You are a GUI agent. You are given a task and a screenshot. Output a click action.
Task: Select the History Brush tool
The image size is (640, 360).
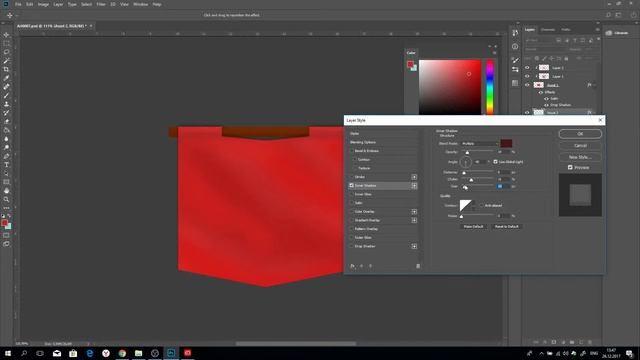6,113
